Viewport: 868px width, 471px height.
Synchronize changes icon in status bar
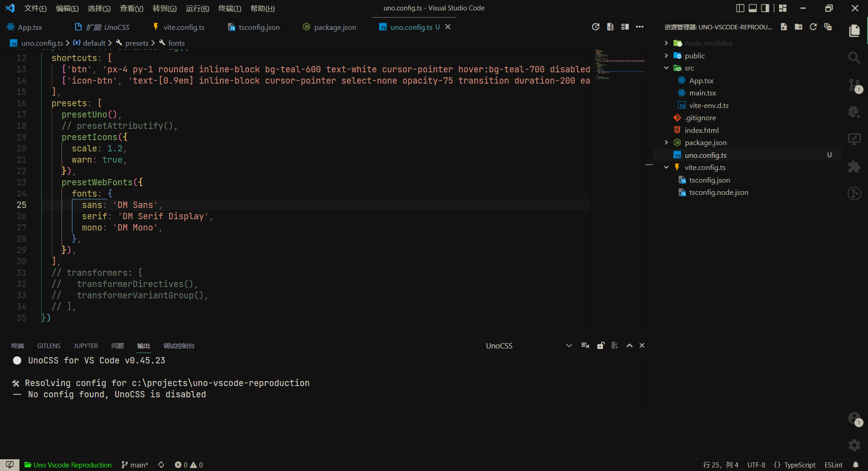point(161,465)
